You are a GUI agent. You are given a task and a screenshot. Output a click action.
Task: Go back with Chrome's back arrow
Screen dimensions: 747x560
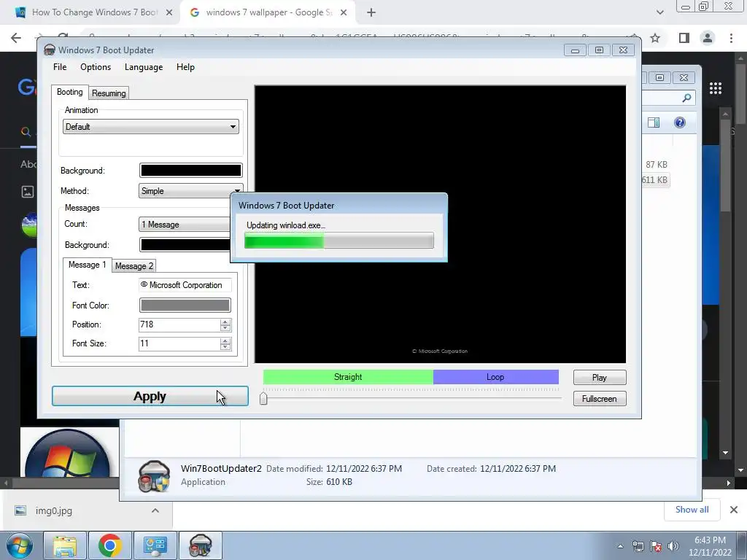click(x=16, y=38)
